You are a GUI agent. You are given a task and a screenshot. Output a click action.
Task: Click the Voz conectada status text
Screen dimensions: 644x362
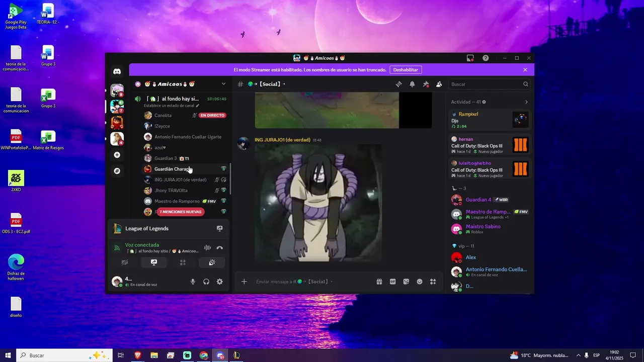pos(142,245)
